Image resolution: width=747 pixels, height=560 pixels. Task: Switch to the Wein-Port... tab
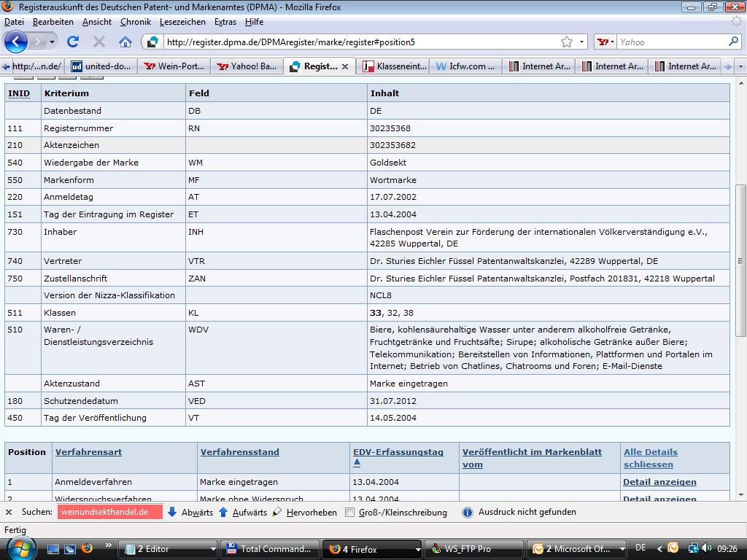pyautogui.click(x=174, y=66)
